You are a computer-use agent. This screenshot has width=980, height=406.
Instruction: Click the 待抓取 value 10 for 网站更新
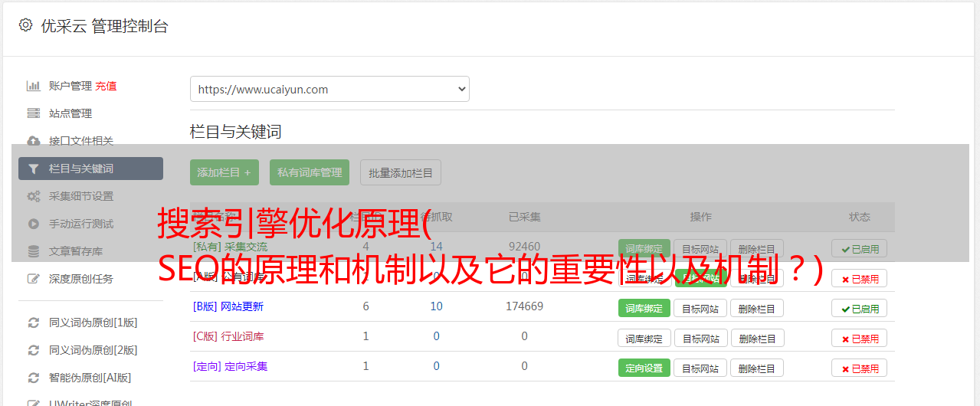(436, 306)
